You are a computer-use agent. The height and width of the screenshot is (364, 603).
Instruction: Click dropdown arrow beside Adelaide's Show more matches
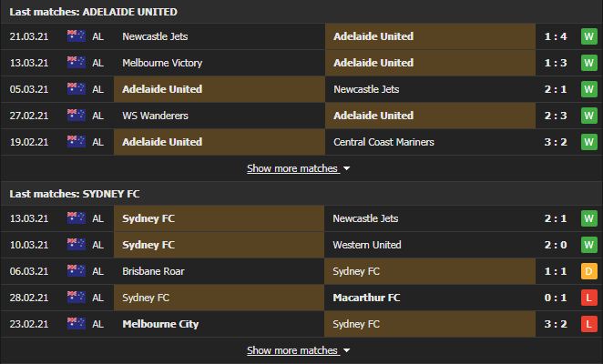click(x=346, y=168)
